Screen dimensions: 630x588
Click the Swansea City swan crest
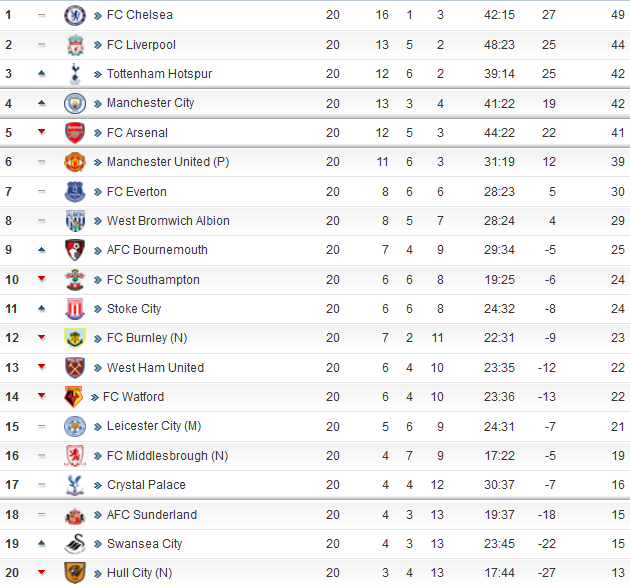[x=75, y=544]
